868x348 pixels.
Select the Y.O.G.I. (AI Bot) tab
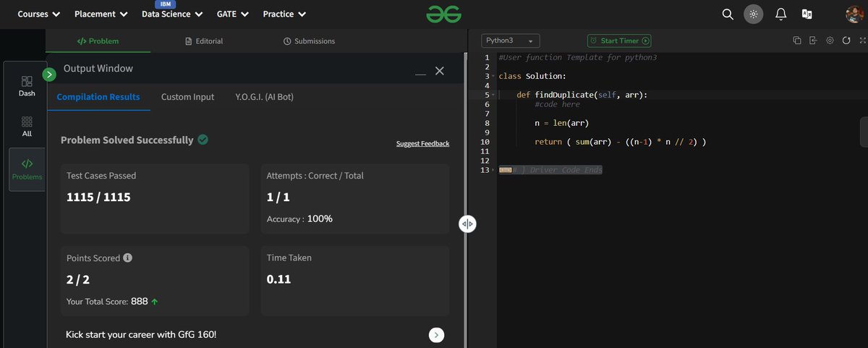pos(264,97)
